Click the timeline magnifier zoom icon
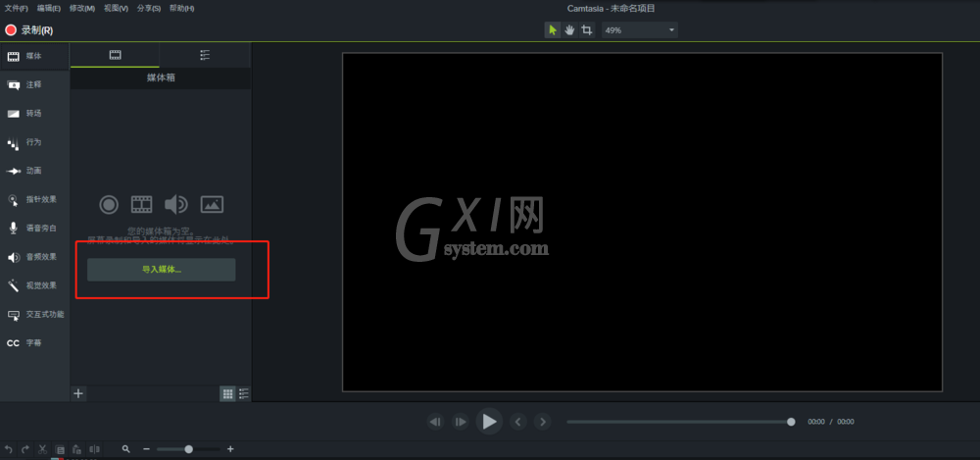This screenshot has width=980, height=460. coord(126,449)
